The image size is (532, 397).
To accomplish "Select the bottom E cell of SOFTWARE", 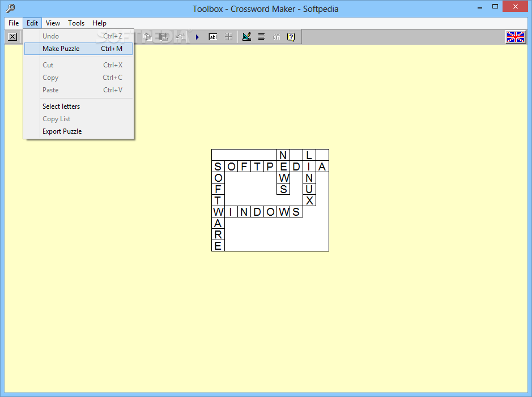I will click(218, 245).
